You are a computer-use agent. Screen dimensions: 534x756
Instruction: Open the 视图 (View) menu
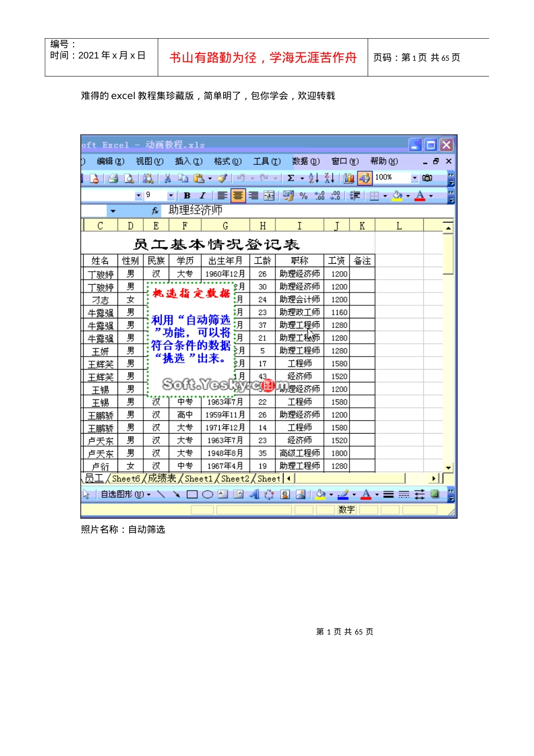tap(150, 161)
